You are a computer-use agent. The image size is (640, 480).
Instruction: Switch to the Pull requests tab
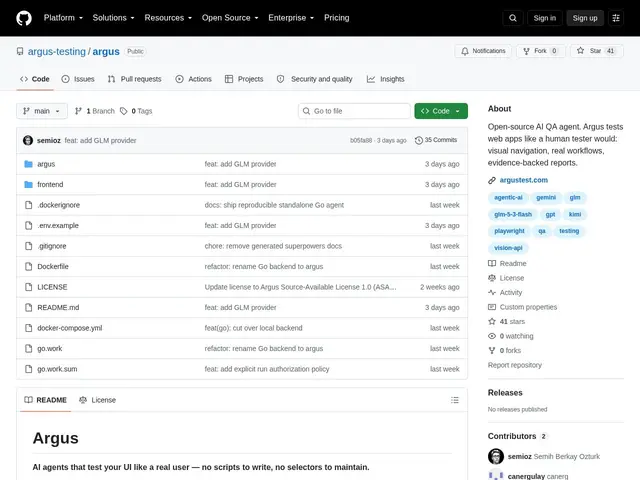pos(135,79)
